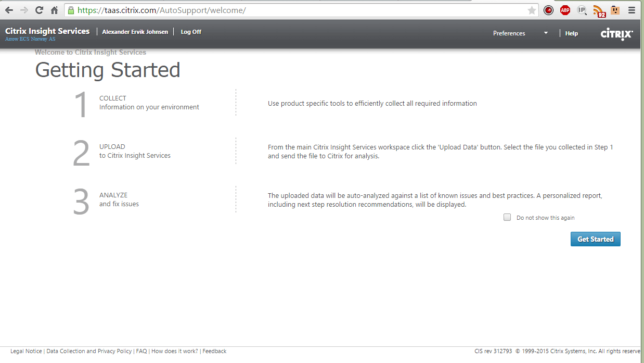Click the IP lookup extension icon
Viewport: 644px width, 363px height.
click(x=582, y=10)
